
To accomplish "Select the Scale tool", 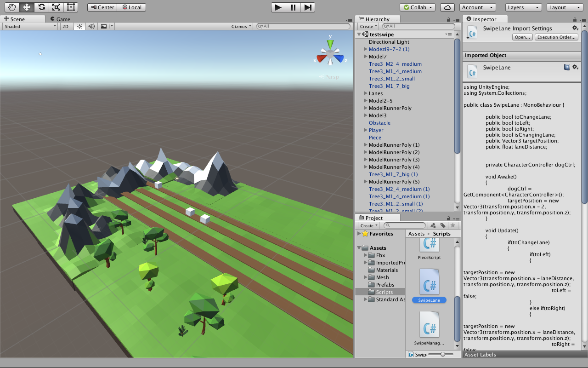I will pos(56,7).
